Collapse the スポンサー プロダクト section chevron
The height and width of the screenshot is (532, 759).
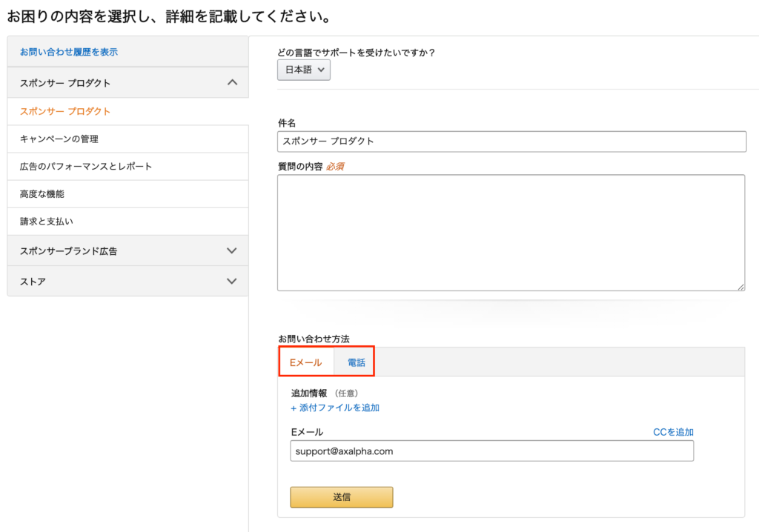(232, 82)
